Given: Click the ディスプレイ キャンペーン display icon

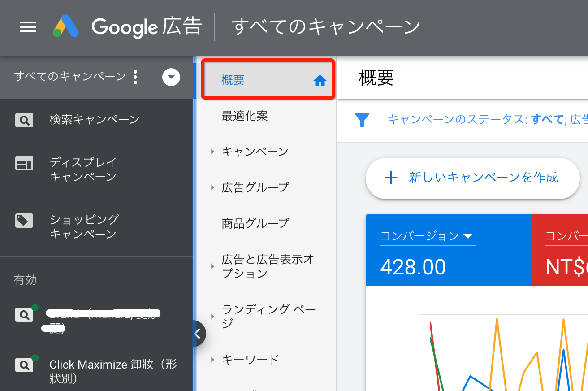Looking at the screenshot, I should (x=24, y=164).
